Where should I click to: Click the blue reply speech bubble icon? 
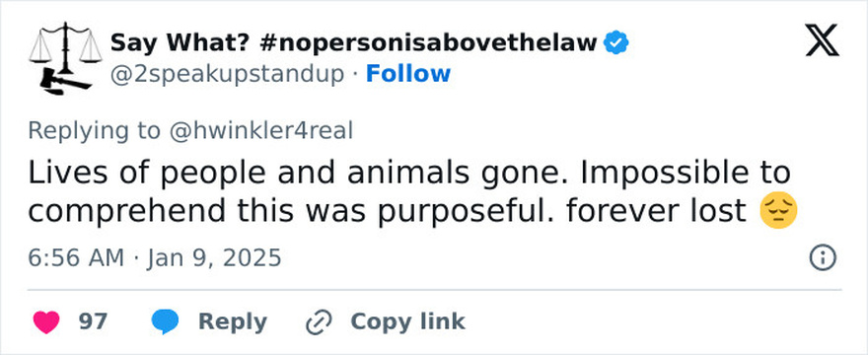pos(165,322)
